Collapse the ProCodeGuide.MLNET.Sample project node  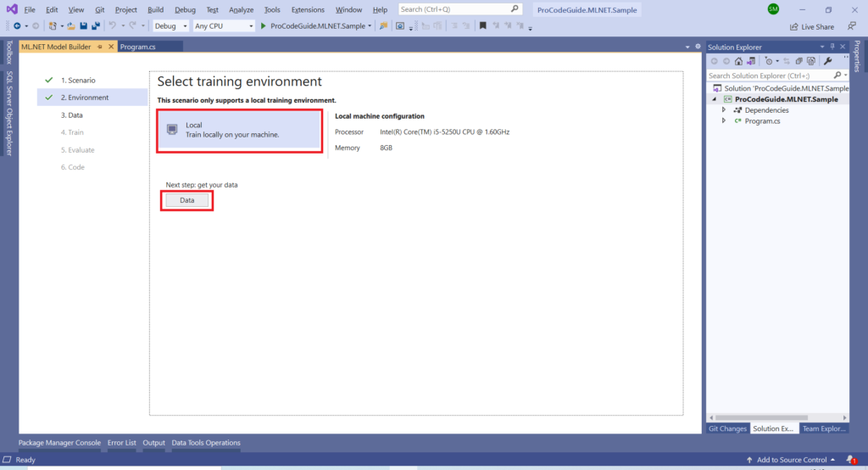[x=714, y=99]
